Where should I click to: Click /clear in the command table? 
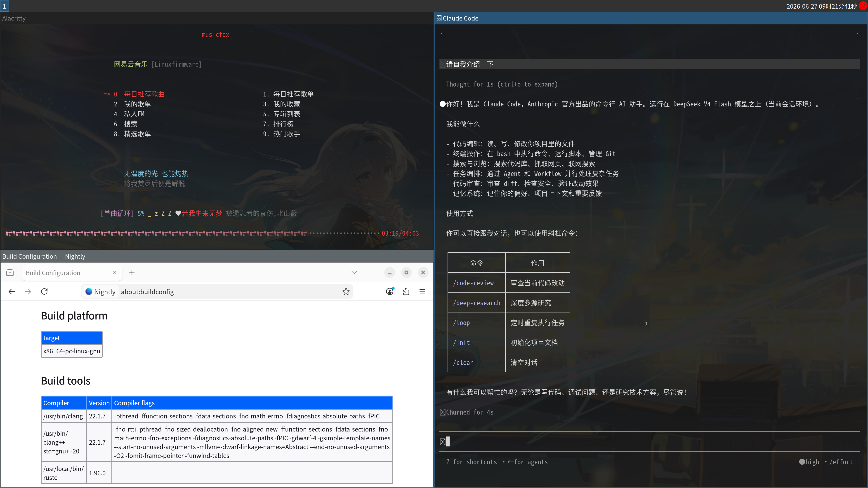(463, 362)
